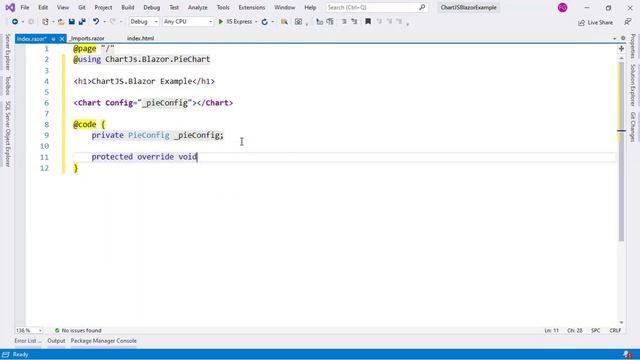The image size is (640, 360).
Task: Click the Decrease indent toolbar icon
Action: 344,22
